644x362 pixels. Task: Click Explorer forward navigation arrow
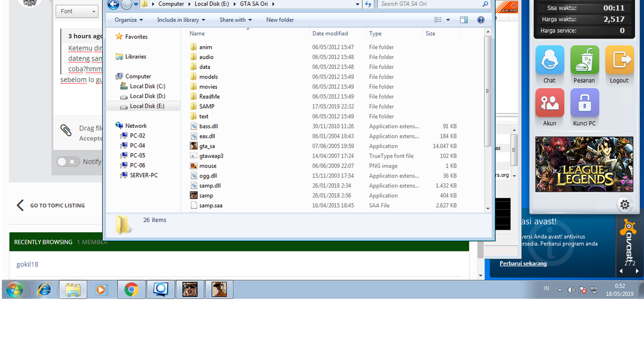click(126, 5)
